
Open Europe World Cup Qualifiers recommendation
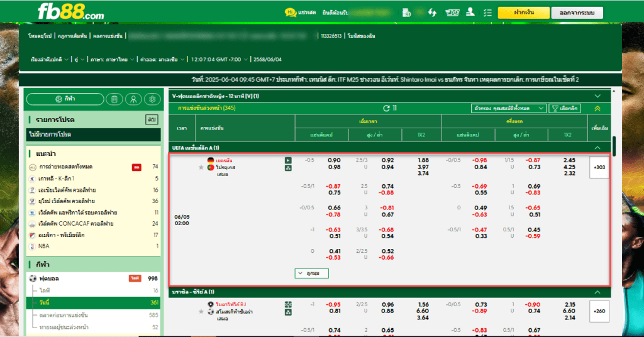click(x=94, y=201)
